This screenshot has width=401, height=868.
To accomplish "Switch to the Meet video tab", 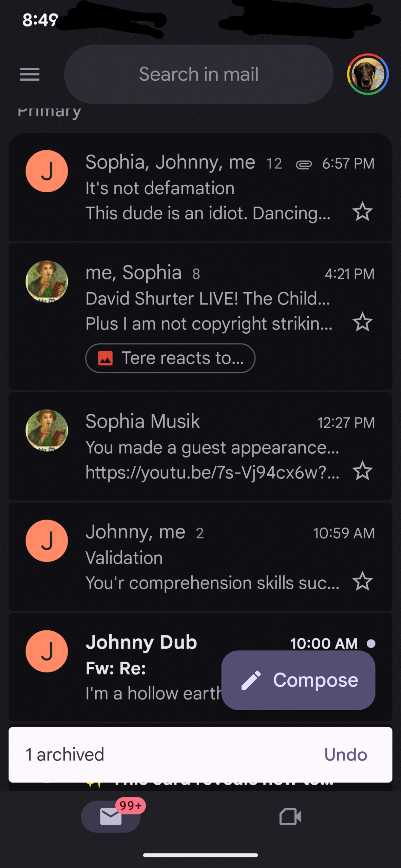I will point(290,816).
